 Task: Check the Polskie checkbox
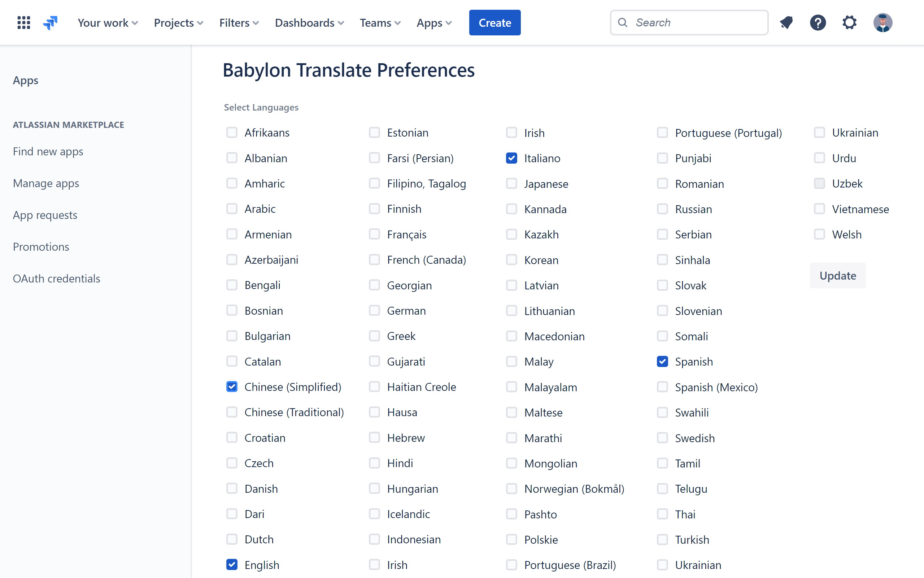(x=512, y=539)
